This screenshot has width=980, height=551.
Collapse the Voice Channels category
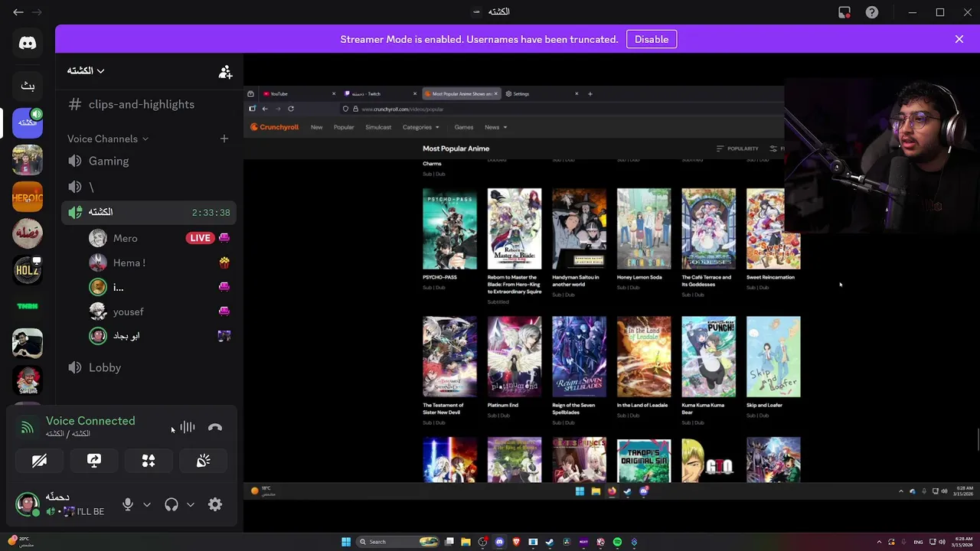coord(107,139)
